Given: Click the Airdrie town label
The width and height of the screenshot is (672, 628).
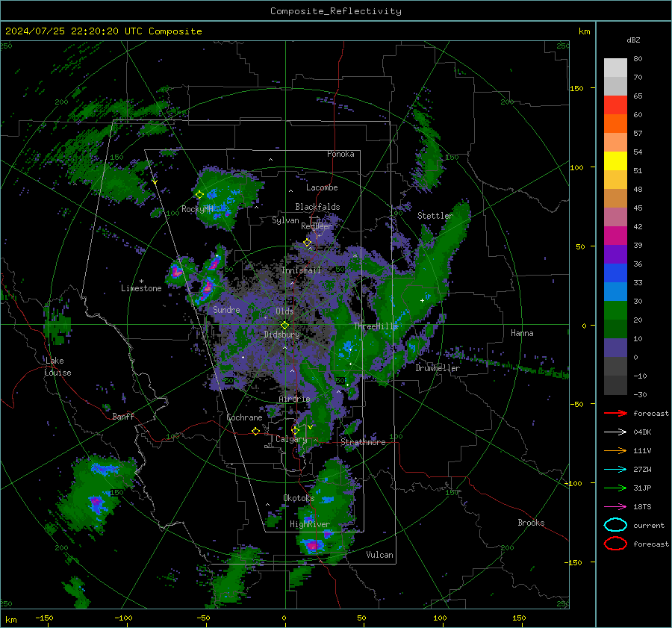Looking at the screenshot, I should pos(294,399).
